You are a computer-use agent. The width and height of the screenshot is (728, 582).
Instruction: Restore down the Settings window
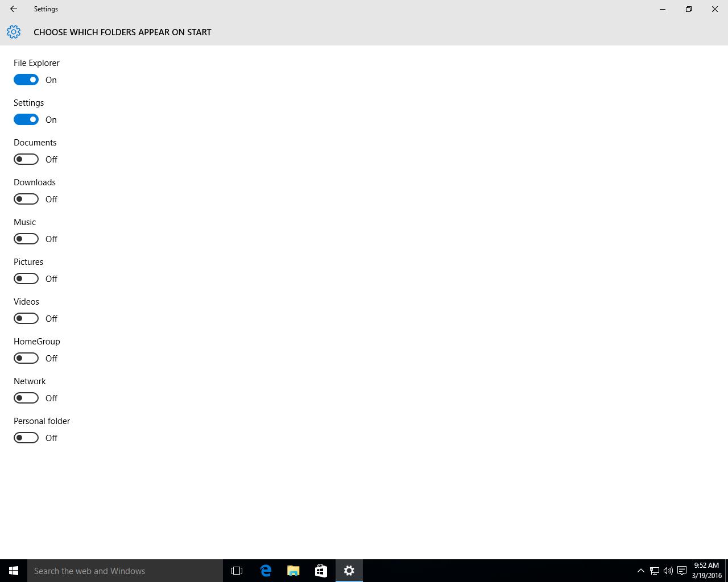tap(689, 9)
